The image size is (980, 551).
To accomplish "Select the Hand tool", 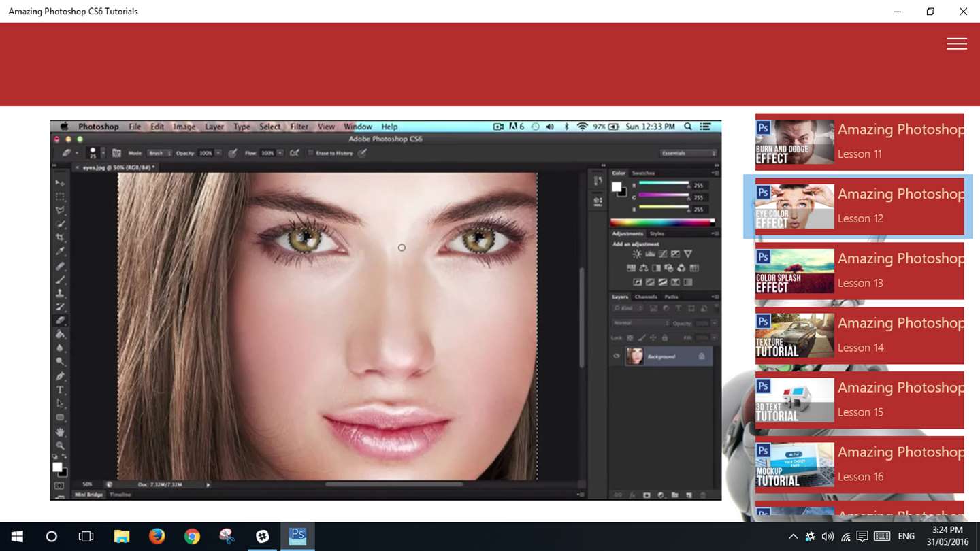I will click(60, 432).
